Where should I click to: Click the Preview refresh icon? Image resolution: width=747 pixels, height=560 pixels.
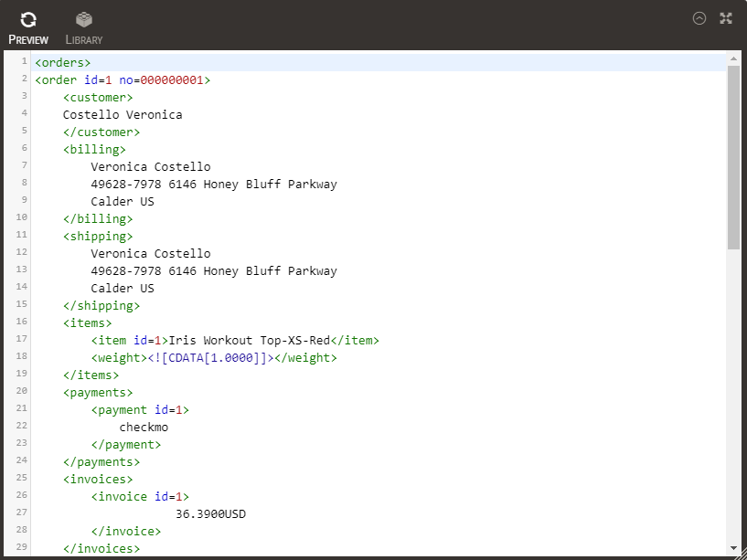pyautogui.click(x=28, y=19)
